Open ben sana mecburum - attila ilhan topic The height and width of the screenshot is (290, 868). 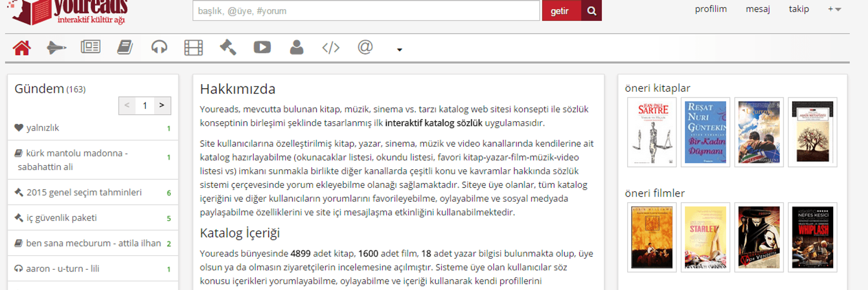93,243
